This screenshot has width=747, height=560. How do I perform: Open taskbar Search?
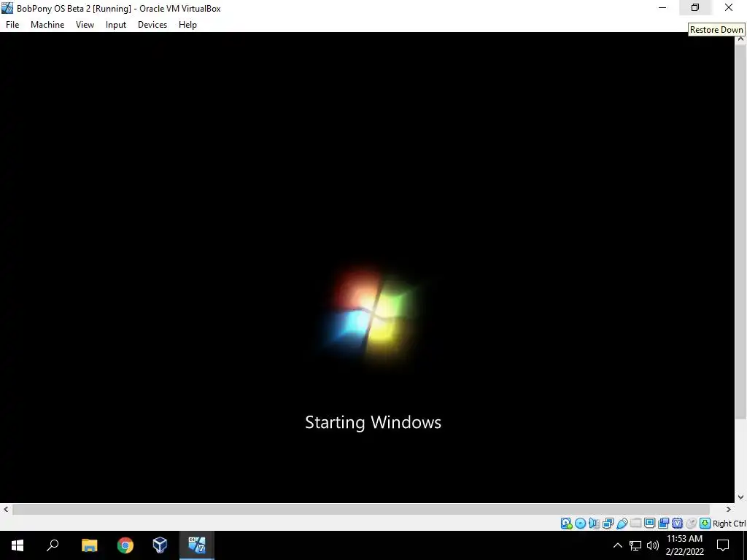click(53, 545)
